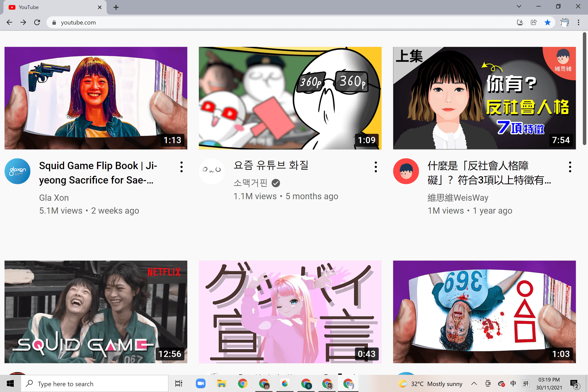Expand the tab search chevron
This screenshot has width=588, height=392.
point(519,7)
